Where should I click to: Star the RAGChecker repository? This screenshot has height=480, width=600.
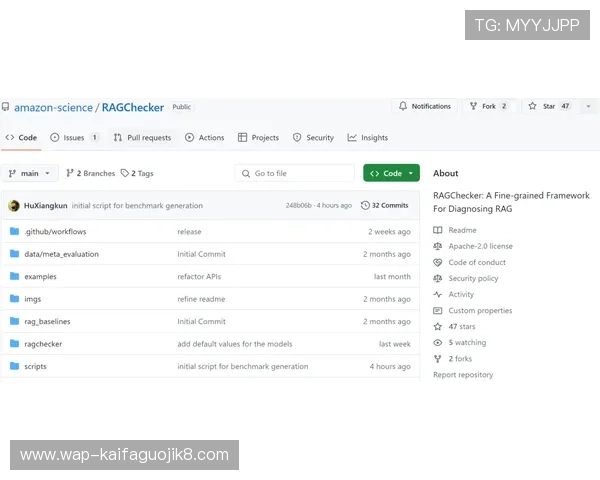click(x=548, y=106)
